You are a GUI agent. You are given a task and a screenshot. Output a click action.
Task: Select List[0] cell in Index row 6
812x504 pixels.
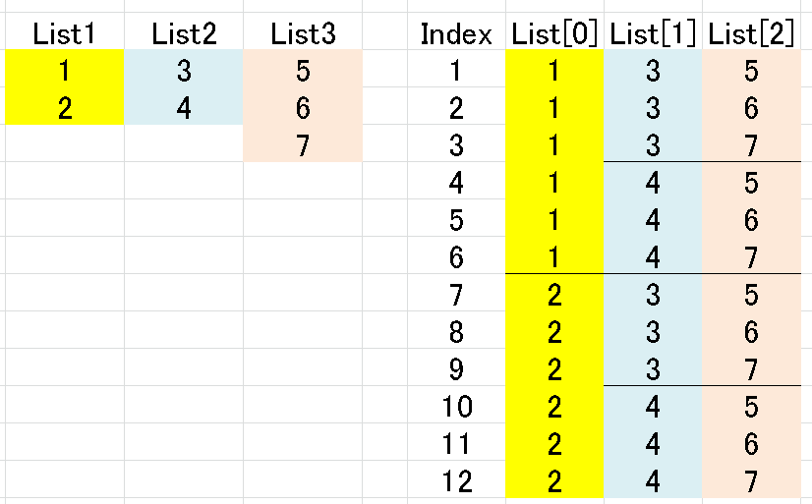[x=554, y=255]
